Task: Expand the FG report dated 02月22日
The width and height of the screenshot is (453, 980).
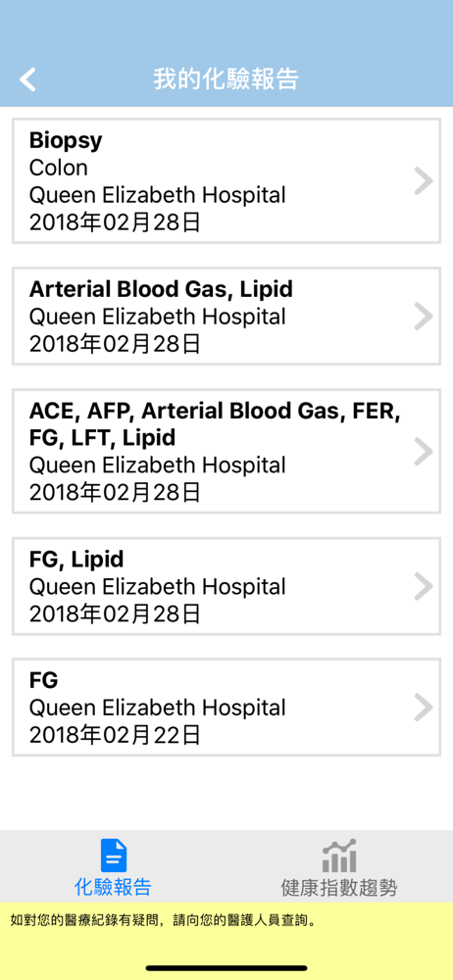Action: 424,708
